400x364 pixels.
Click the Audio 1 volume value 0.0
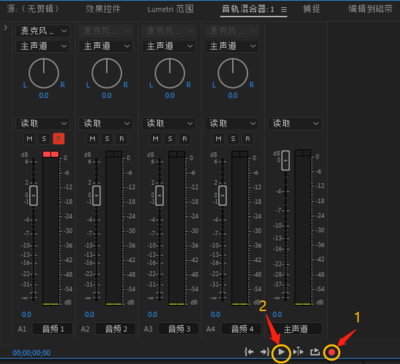point(26,314)
